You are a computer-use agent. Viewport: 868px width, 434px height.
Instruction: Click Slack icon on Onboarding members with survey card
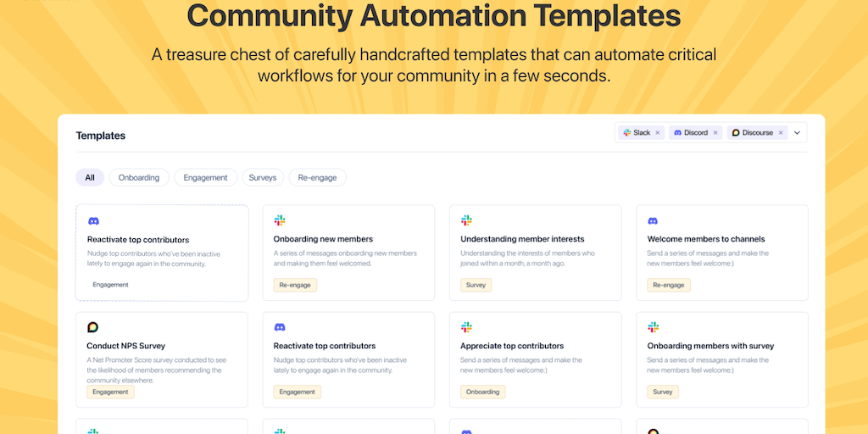pos(653,327)
